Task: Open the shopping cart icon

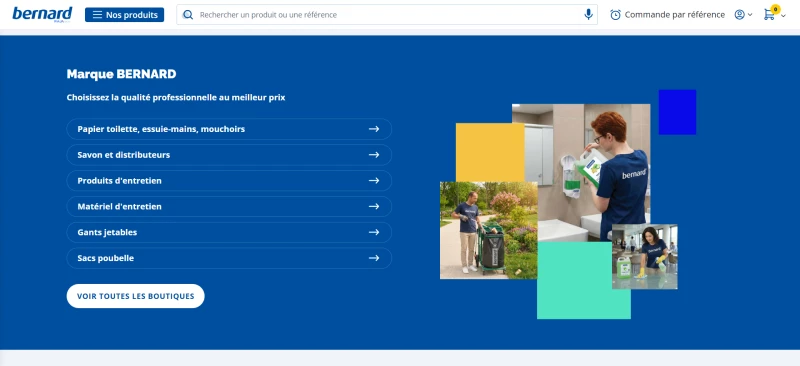Action: click(x=769, y=15)
